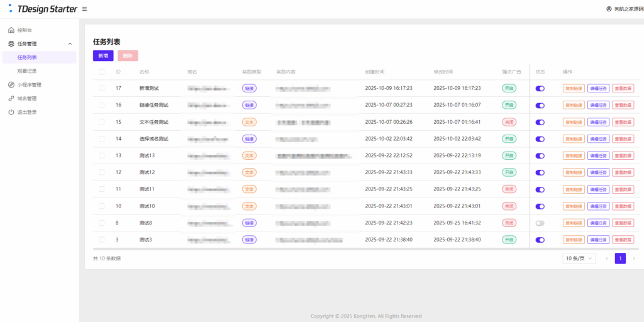The height and width of the screenshot is (322, 644).
Task: Collapse the 任务管理 menu chevron
Action: (70, 44)
